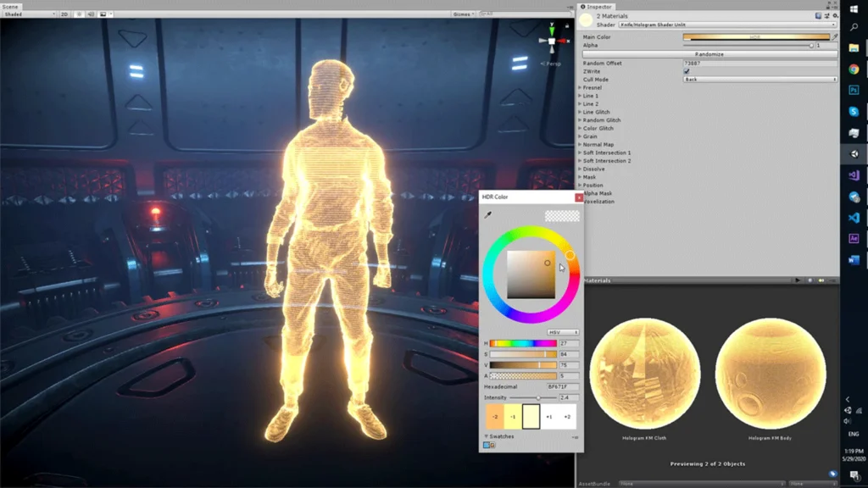Open the Shaded draw mode dropdown
This screenshot has width=868, height=488.
[30, 14]
